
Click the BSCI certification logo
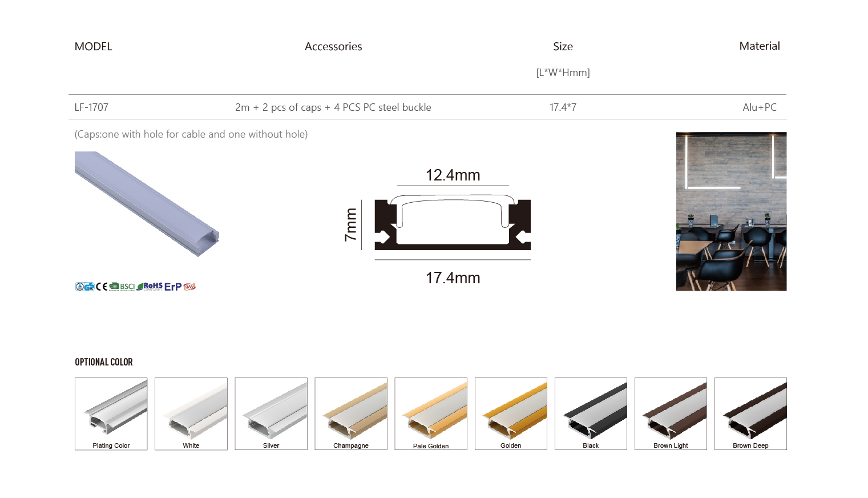(122, 287)
